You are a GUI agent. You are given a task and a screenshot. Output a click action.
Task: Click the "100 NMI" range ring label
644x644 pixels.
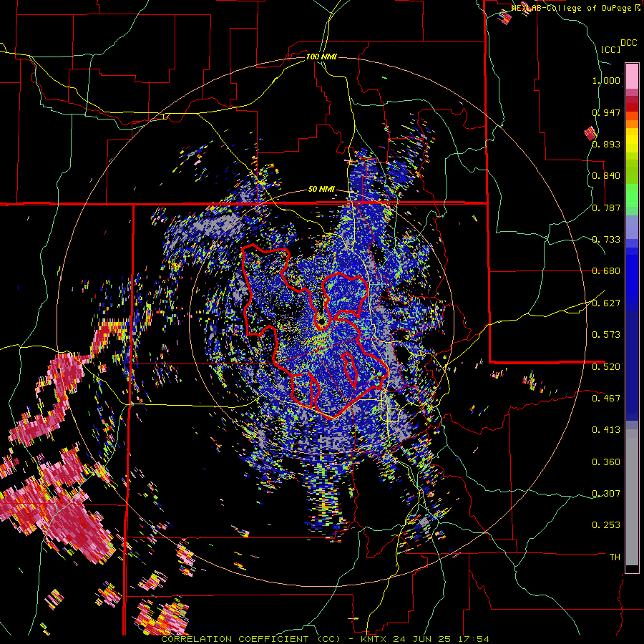[x=321, y=57]
